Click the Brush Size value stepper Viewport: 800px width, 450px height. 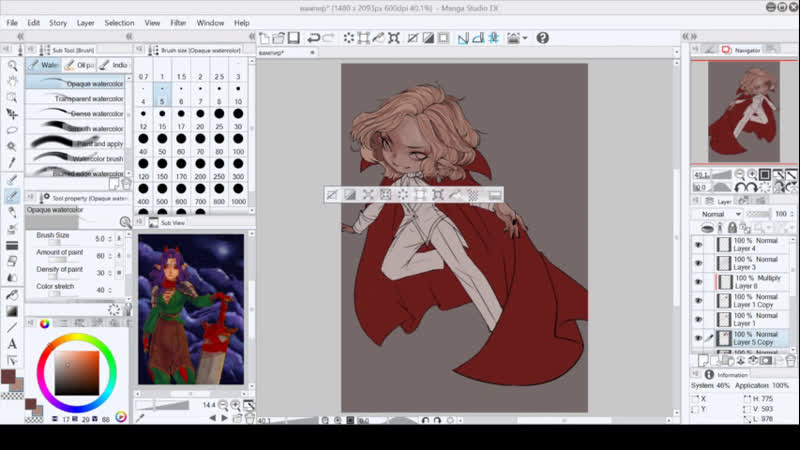[x=110, y=239]
